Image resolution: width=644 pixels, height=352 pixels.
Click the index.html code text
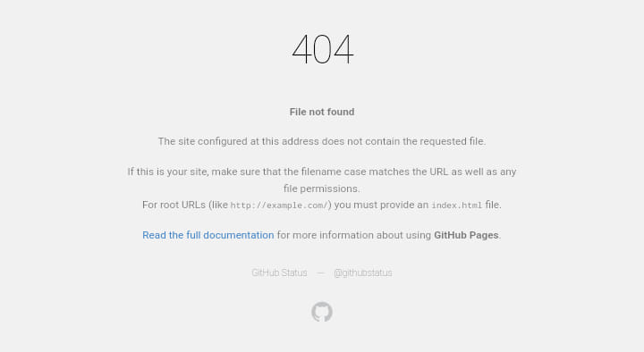pos(456,205)
